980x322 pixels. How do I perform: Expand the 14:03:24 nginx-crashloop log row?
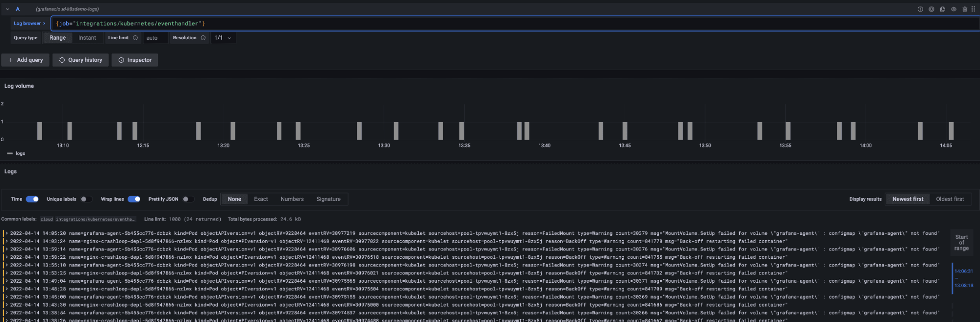coord(7,241)
